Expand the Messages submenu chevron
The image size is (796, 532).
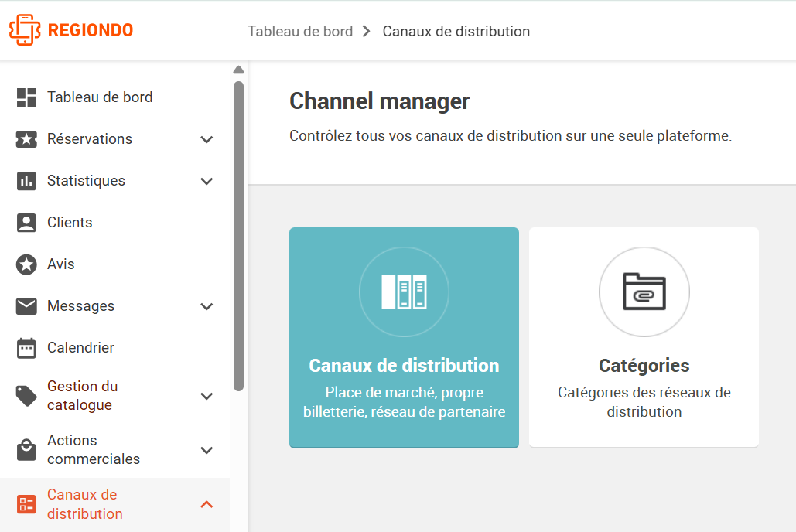pos(207,307)
